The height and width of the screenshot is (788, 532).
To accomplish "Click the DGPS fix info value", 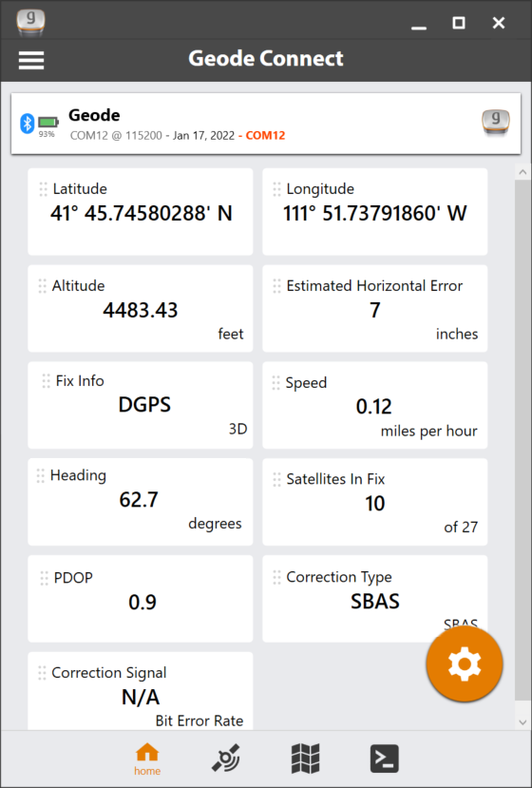I will tap(144, 405).
